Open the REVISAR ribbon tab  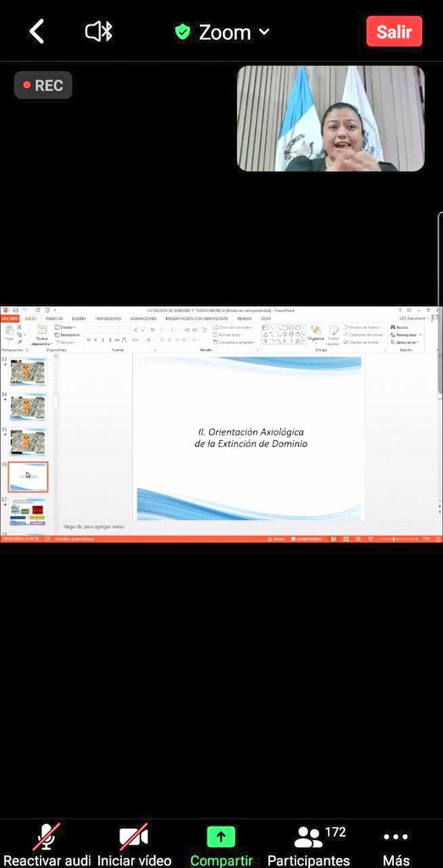(x=245, y=319)
